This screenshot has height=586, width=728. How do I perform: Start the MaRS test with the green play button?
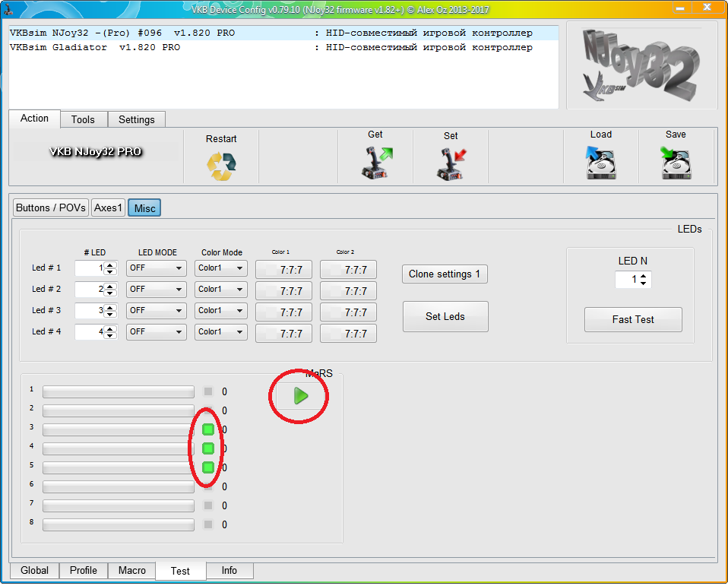click(x=300, y=396)
